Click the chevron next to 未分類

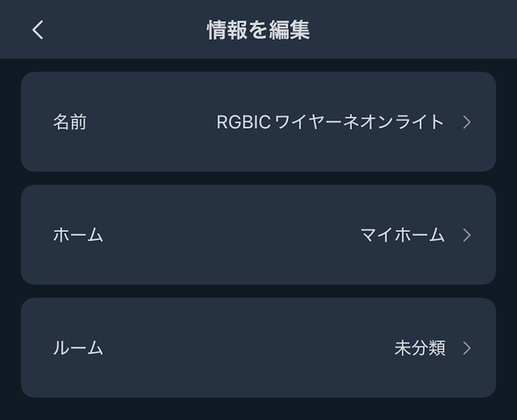467,348
